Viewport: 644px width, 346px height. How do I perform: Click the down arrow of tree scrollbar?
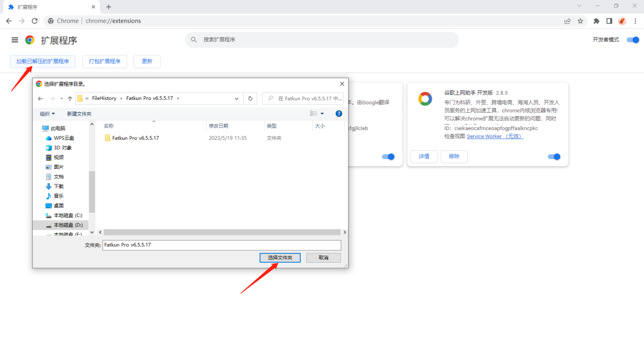[x=92, y=232]
